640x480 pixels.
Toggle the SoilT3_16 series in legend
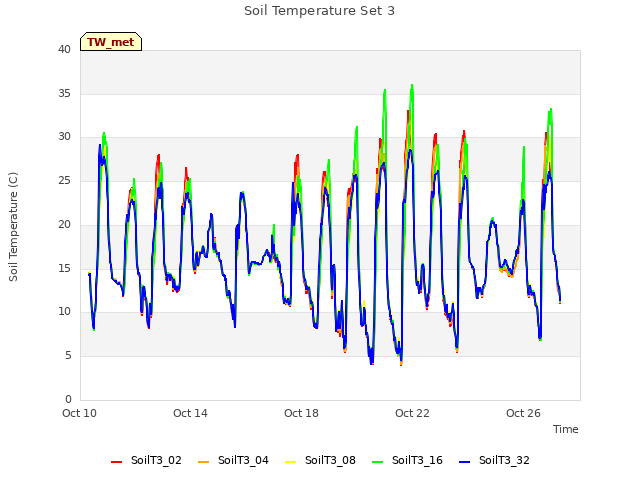coord(407,460)
